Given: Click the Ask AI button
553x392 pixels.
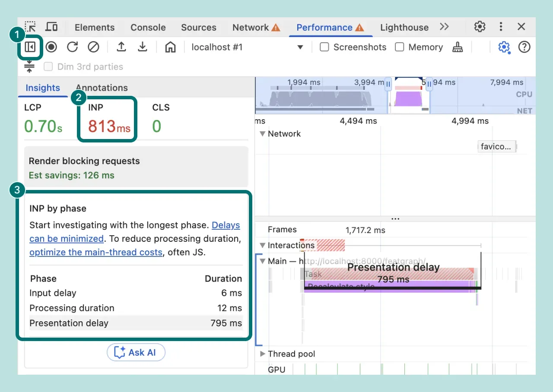Looking at the screenshot, I should 136,352.
